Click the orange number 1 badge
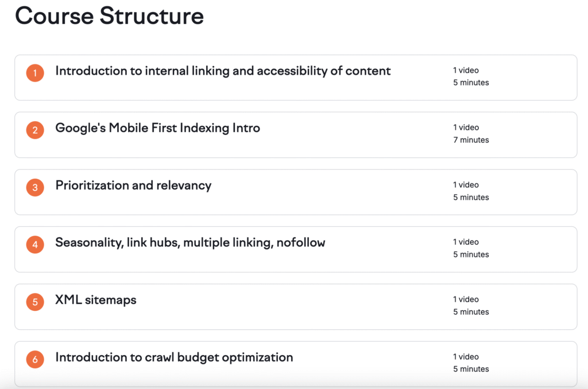This screenshot has height=389, width=588. 35,73
